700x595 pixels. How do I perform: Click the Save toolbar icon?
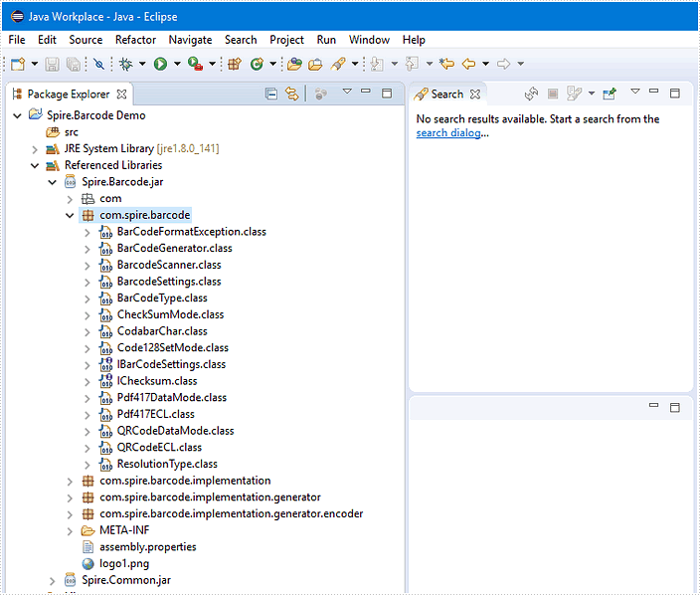point(52,64)
